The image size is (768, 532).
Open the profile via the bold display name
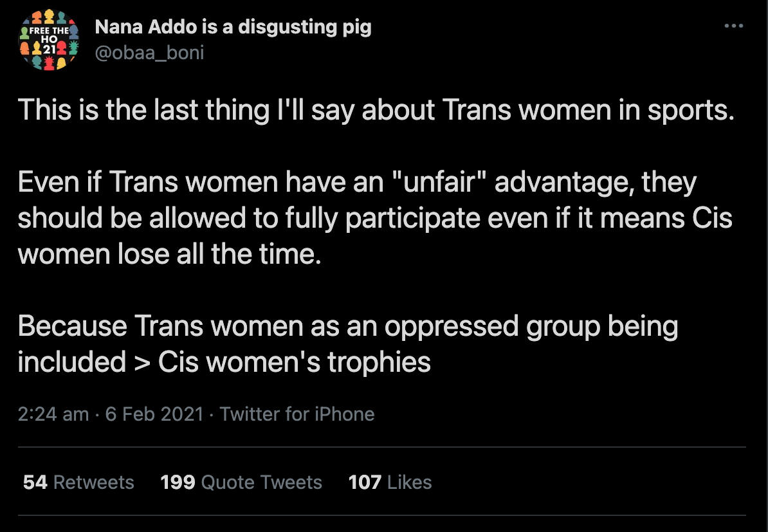(233, 28)
